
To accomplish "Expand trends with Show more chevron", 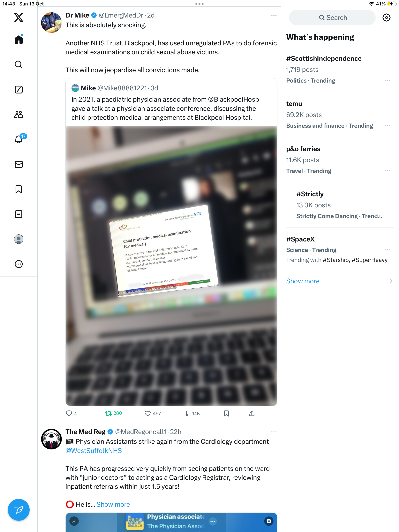I will [x=391, y=281].
